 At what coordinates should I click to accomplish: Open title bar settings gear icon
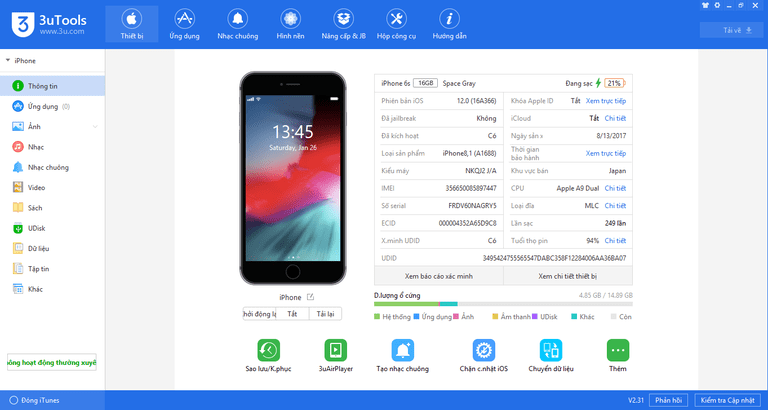[x=718, y=5]
